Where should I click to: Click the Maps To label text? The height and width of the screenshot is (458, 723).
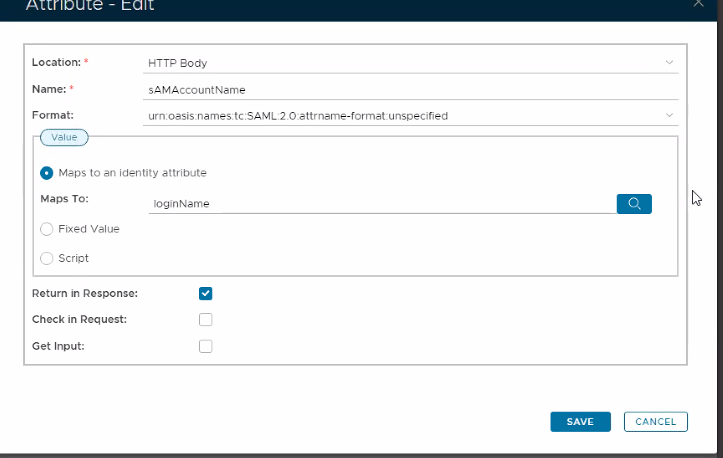[65, 199]
